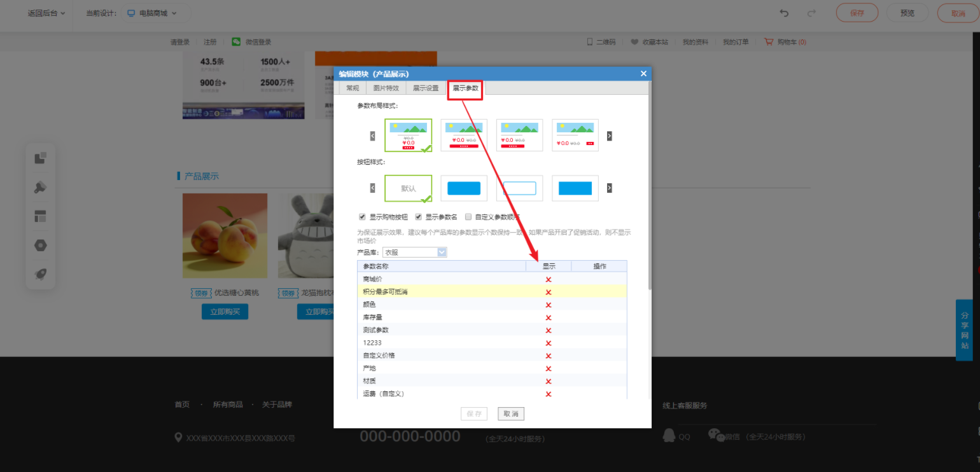Open 二维码 in the header
This screenshot has width=980, height=472.
pos(601,42)
